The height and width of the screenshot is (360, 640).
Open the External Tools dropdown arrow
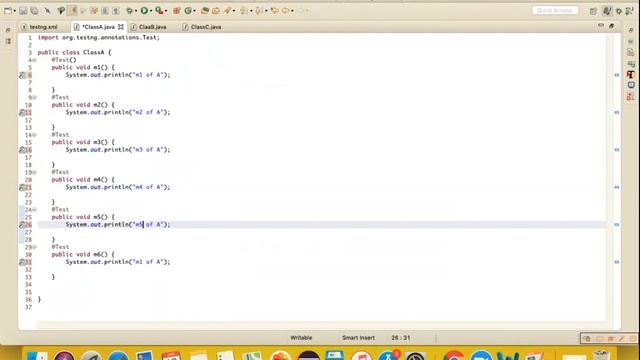[166, 11]
